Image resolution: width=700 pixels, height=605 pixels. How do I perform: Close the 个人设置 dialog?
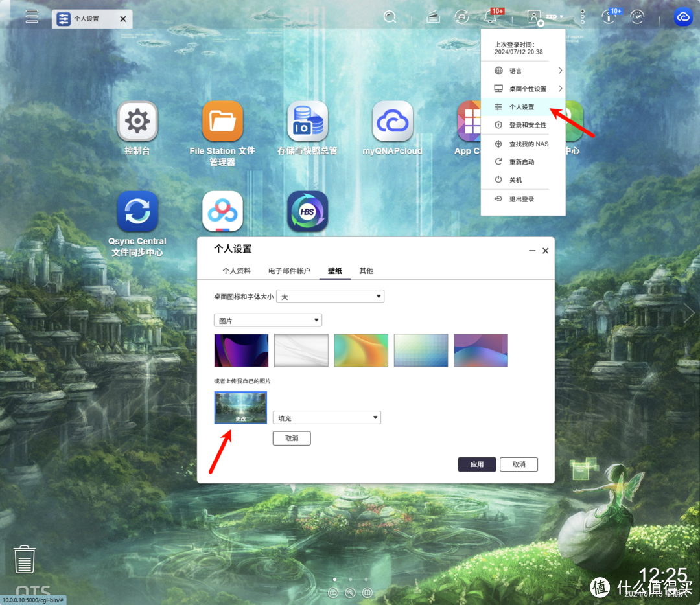[x=545, y=251]
